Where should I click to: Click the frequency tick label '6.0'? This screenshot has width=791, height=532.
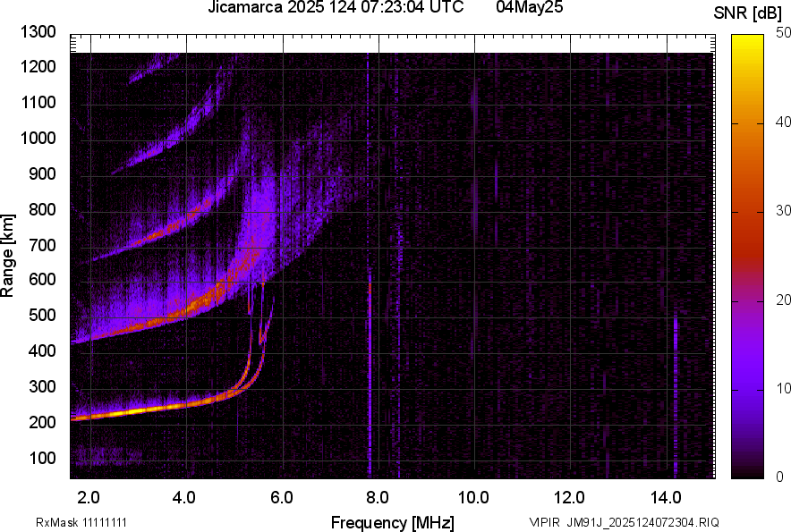tap(282, 498)
